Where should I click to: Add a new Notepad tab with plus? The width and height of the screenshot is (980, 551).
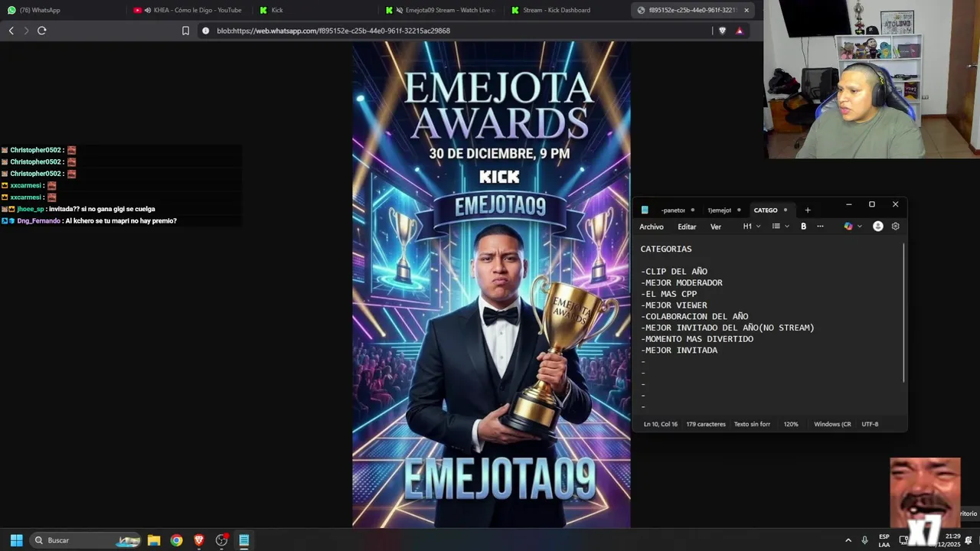pyautogui.click(x=808, y=210)
